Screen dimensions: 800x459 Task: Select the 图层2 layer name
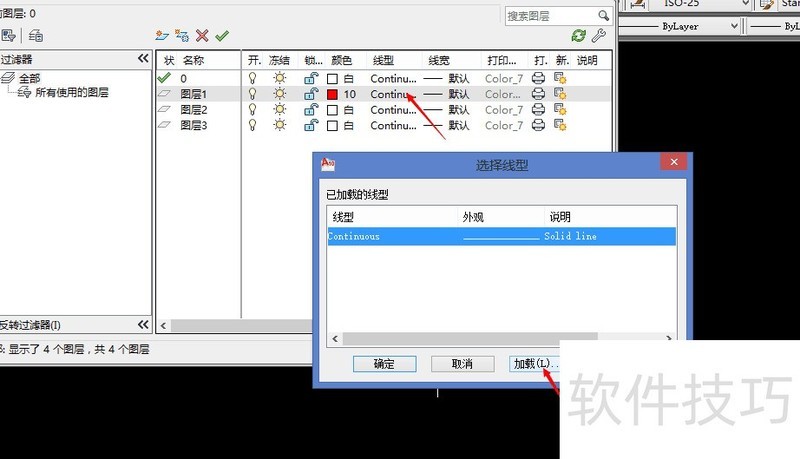193,110
